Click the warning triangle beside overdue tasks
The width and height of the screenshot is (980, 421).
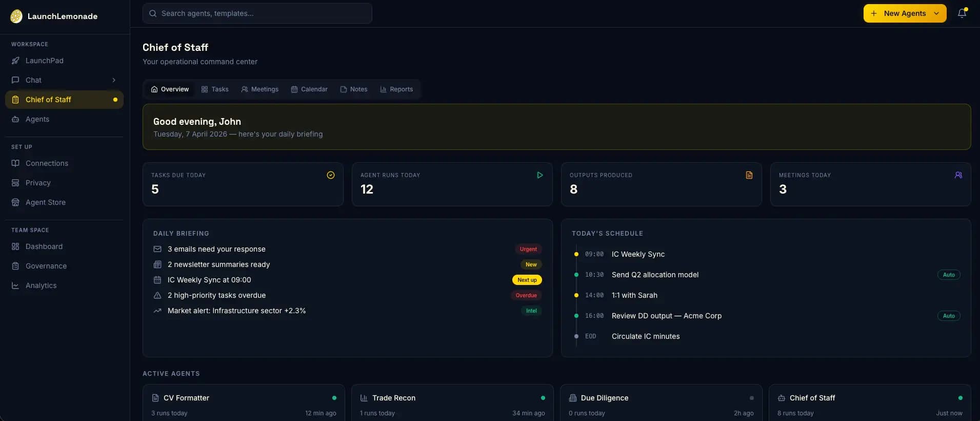pos(157,295)
